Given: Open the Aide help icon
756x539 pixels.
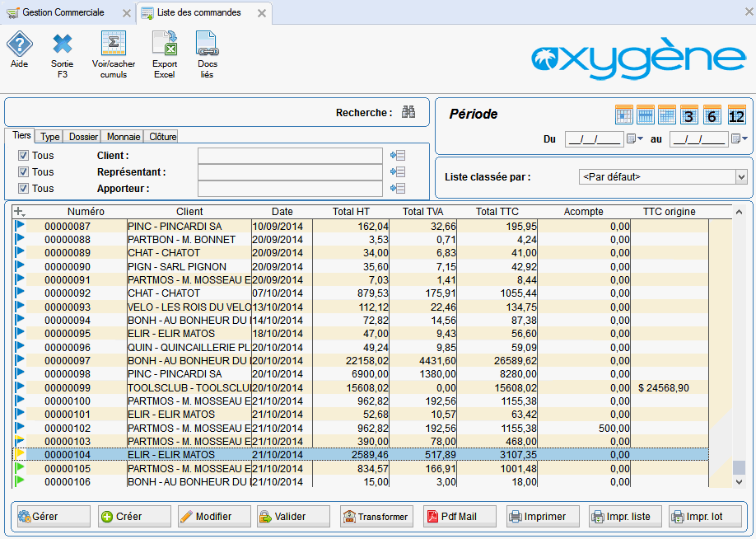Looking at the screenshot, I should tap(19, 44).
